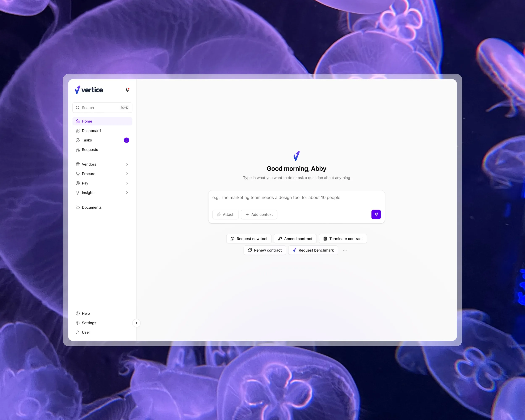Image resolution: width=525 pixels, height=420 pixels.
Task: Expand the Vendors chevron
Action: coord(127,164)
